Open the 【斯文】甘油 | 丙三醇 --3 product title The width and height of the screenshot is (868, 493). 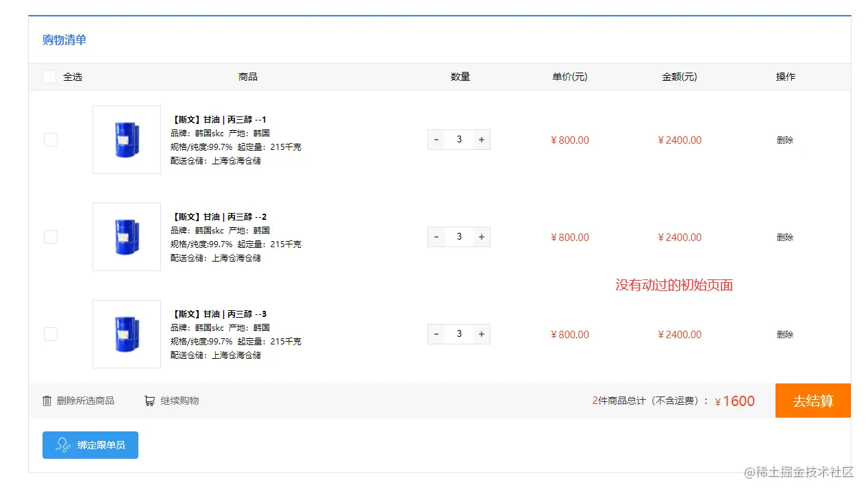(219, 314)
